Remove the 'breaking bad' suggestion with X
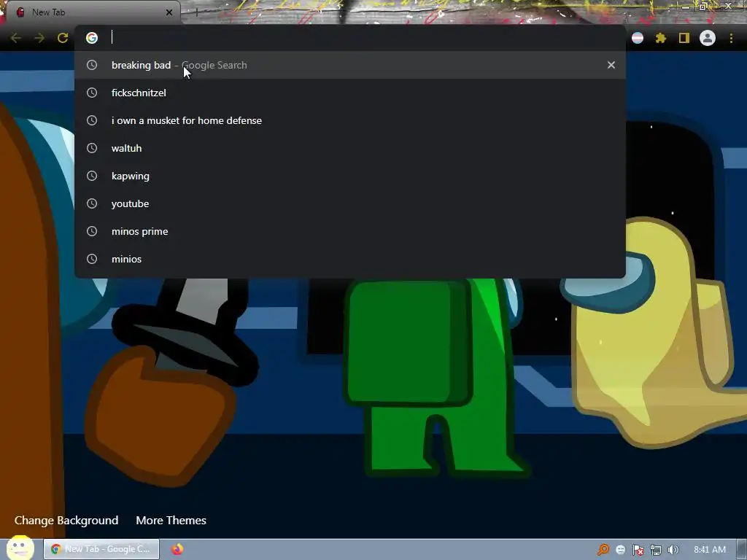This screenshot has height=560, width=747. tap(611, 65)
